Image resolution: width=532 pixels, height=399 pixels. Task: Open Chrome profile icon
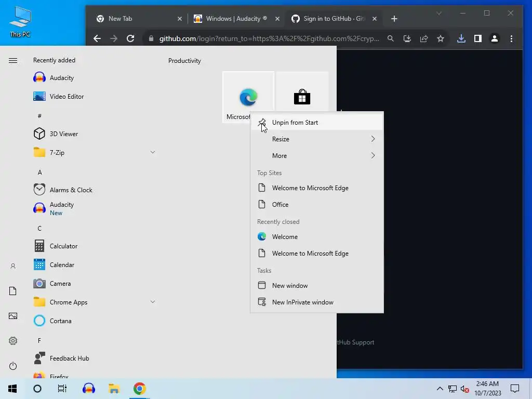point(495,38)
